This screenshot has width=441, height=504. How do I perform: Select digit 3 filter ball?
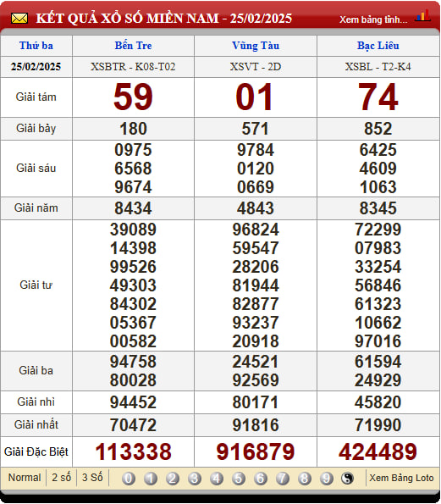click(x=195, y=479)
